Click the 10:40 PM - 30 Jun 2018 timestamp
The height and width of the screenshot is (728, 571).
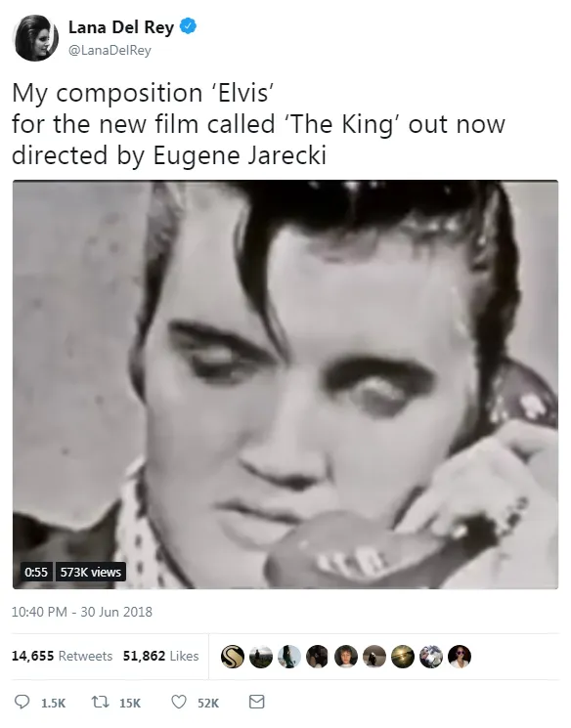(82, 612)
